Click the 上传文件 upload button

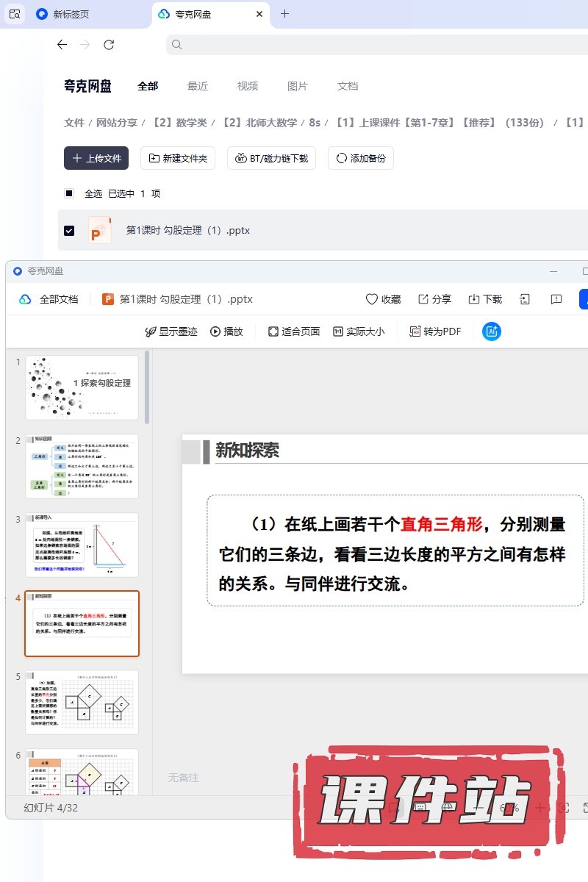pos(96,158)
